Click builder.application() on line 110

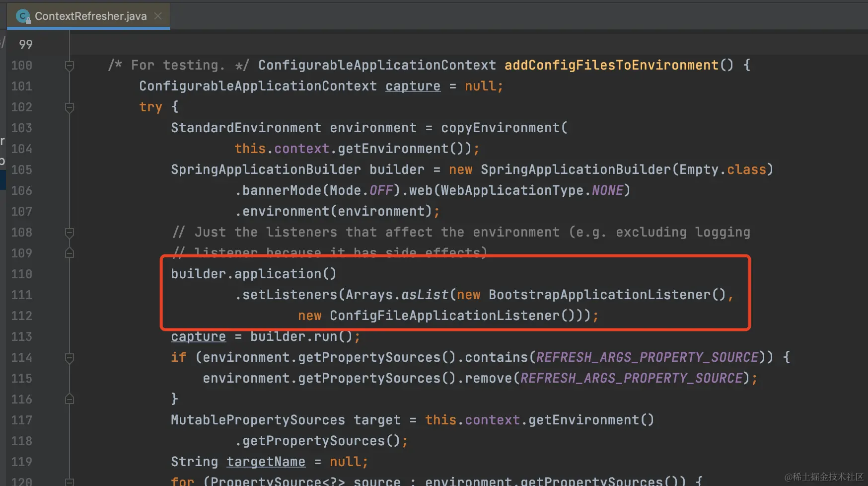(x=254, y=274)
